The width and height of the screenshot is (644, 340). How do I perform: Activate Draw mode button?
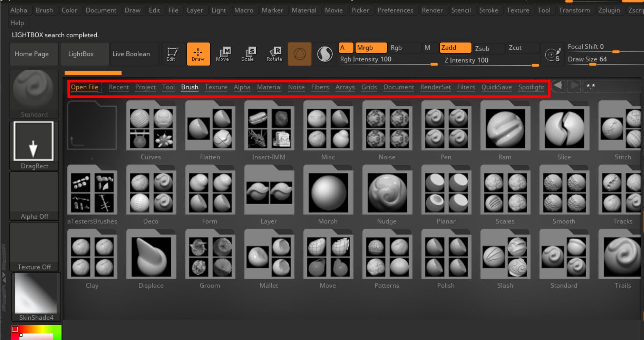pos(198,54)
